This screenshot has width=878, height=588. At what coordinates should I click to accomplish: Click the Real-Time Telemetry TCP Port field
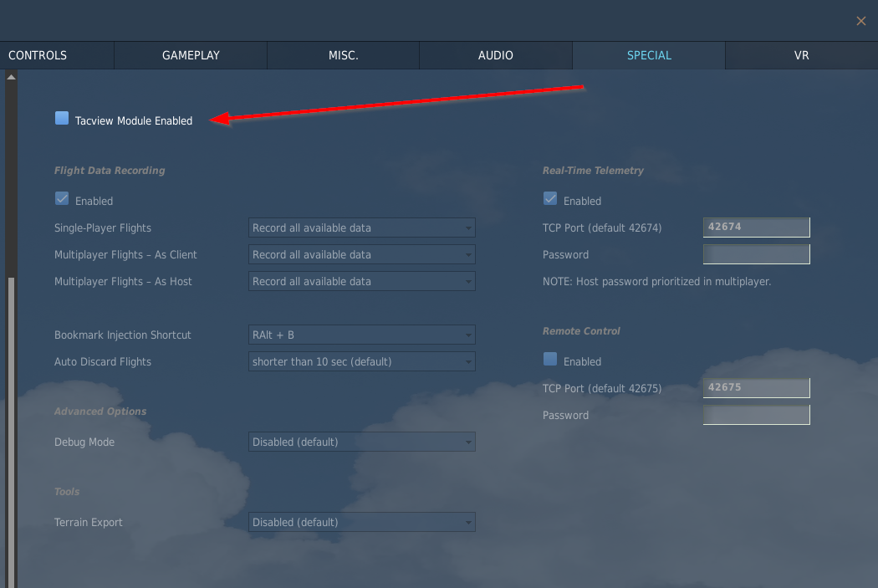pyautogui.click(x=757, y=228)
